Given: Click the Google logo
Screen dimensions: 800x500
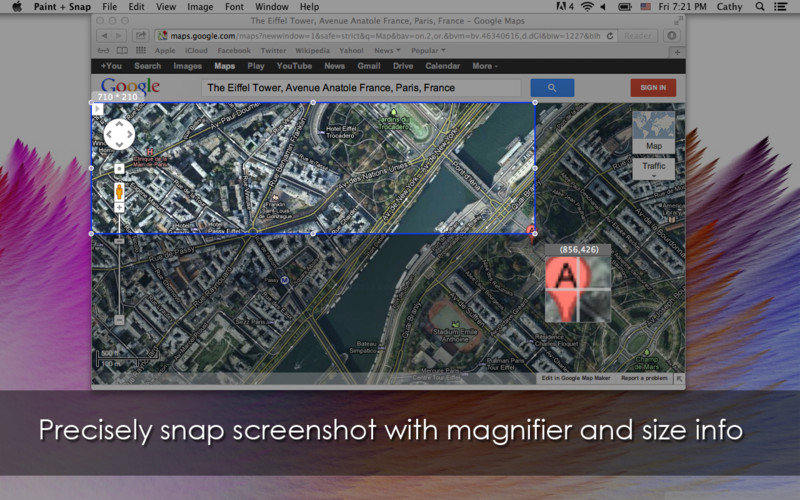Looking at the screenshot, I should point(130,87).
